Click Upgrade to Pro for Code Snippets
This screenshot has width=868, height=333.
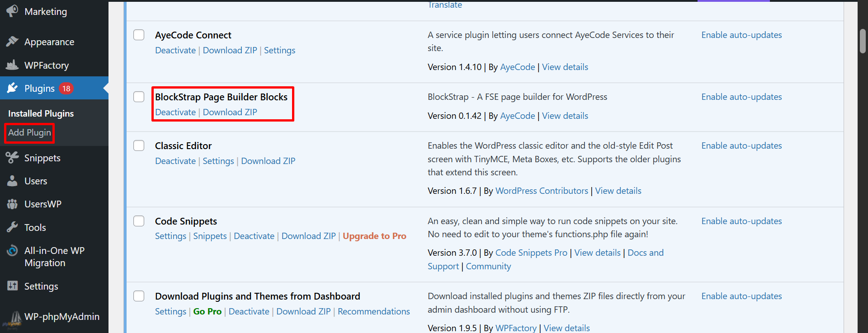(374, 236)
